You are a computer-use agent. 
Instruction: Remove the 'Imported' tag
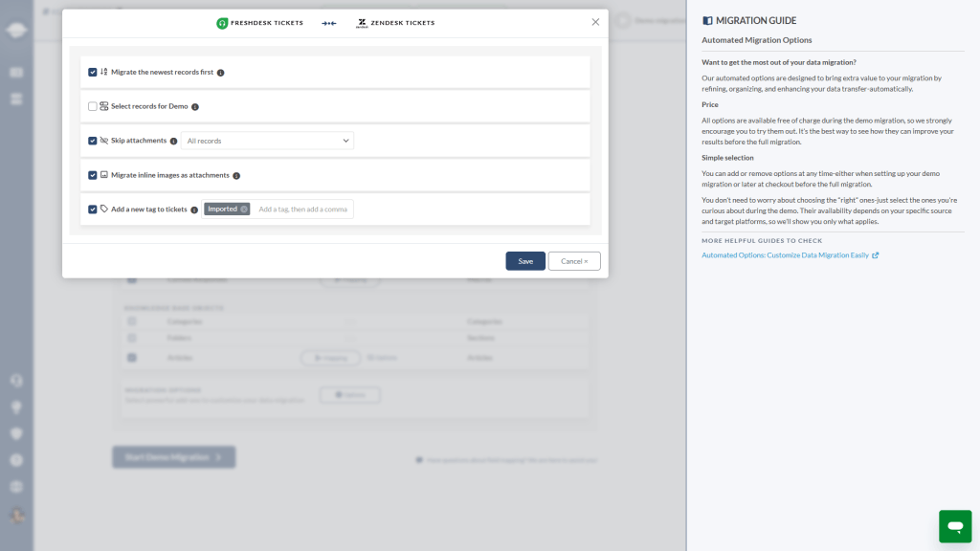pyautogui.click(x=244, y=209)
